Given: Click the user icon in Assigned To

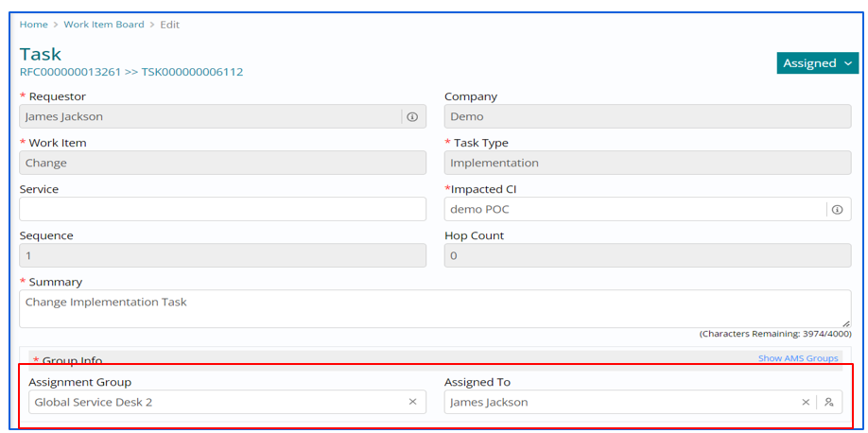Looking at the screenshot, I should (x=829, y=402).
